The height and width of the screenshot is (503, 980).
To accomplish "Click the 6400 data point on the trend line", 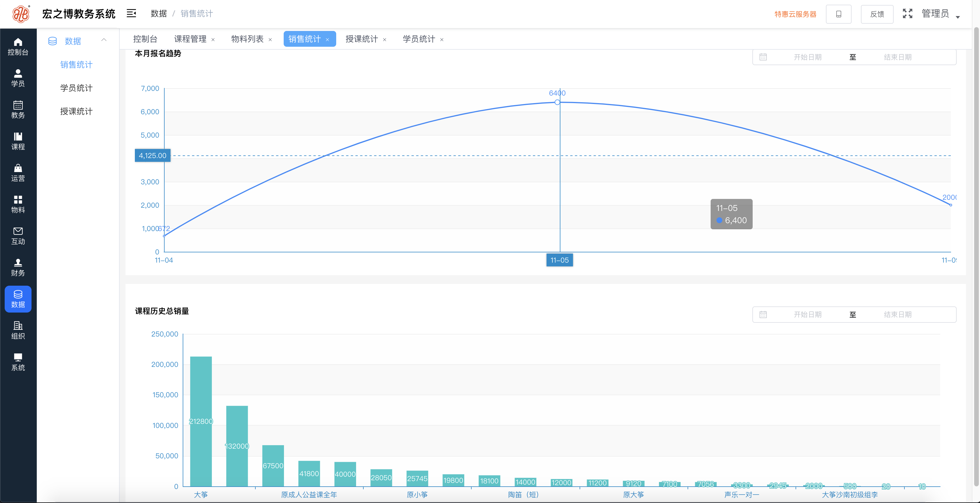I will point(557,103).
